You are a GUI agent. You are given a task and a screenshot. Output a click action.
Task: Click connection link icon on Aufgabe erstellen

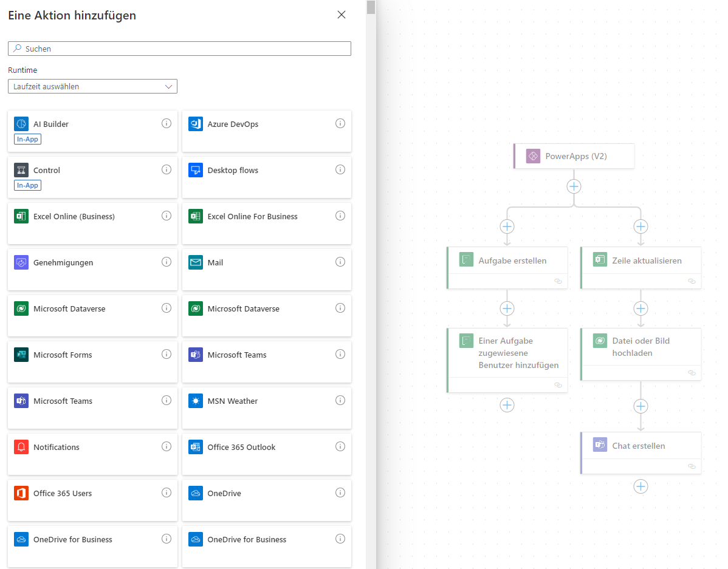coord(558,281)
